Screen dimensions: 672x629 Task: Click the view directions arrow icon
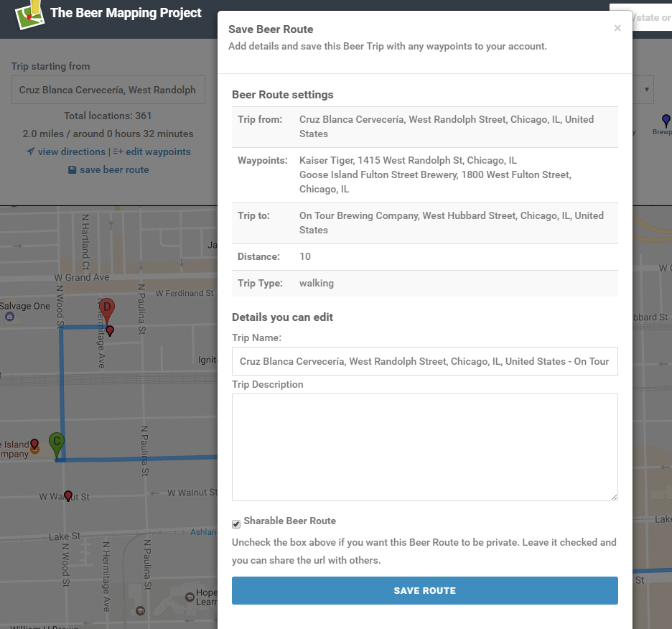pos(30,152)
